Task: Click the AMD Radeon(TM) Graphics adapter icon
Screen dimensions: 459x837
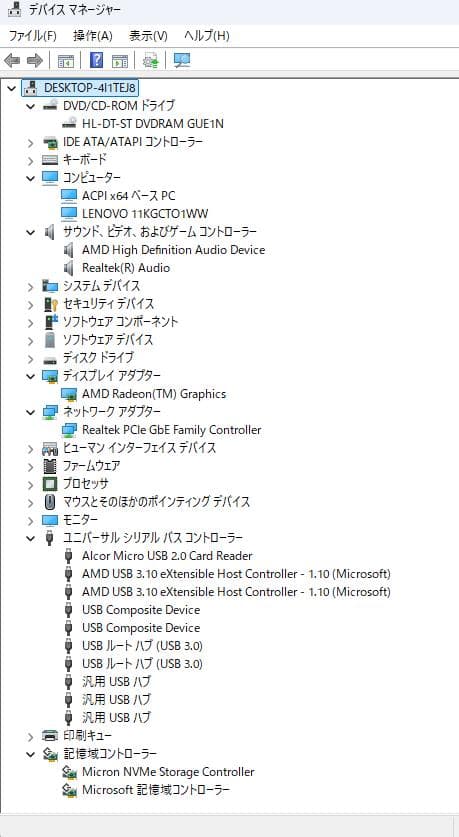Action: 69,394
